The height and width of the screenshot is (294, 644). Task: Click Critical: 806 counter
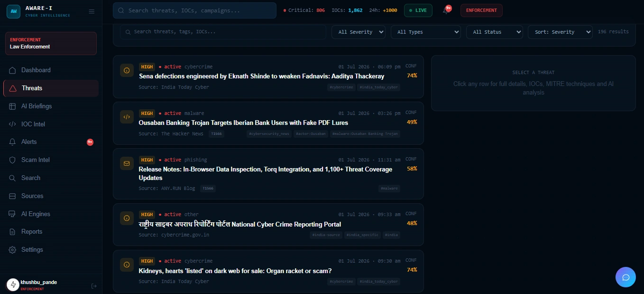point(304,10)
